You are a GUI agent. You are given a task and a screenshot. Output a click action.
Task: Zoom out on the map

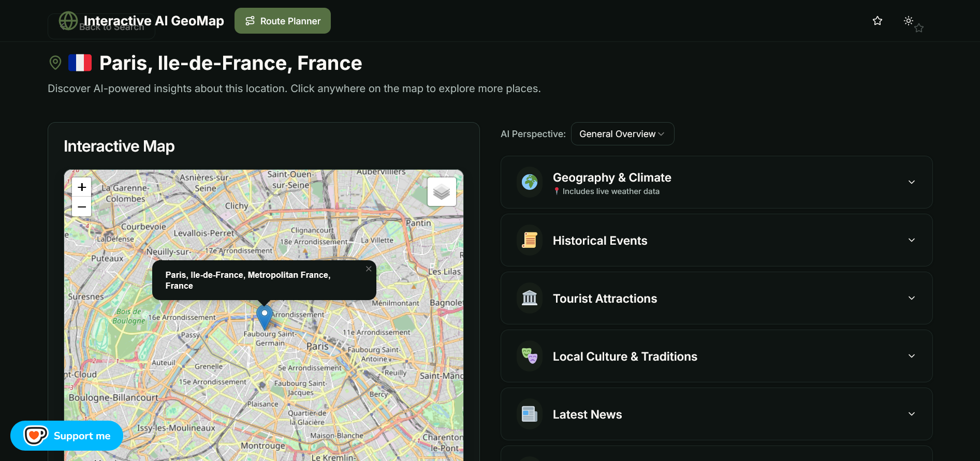pyautogui.click(x=82, y=207)
